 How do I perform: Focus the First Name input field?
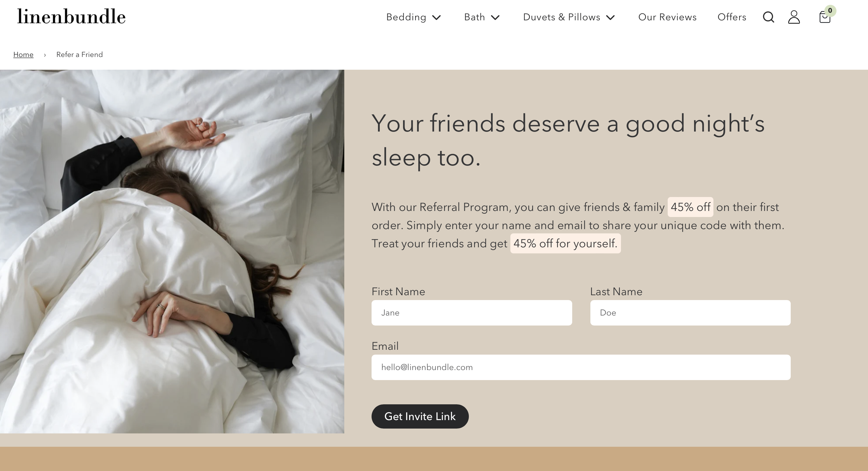click(472, 313)
